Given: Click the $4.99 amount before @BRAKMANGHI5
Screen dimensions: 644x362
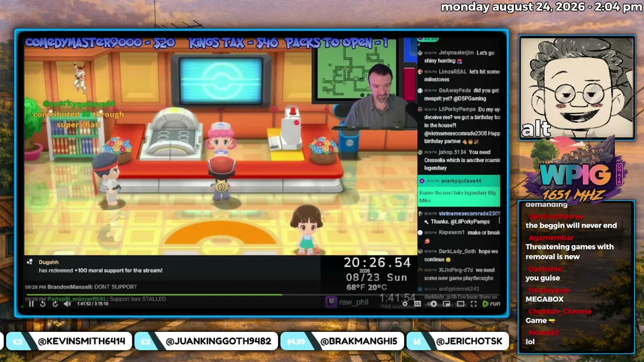Looking at the screenshot, I should click(x=296, y=342).
